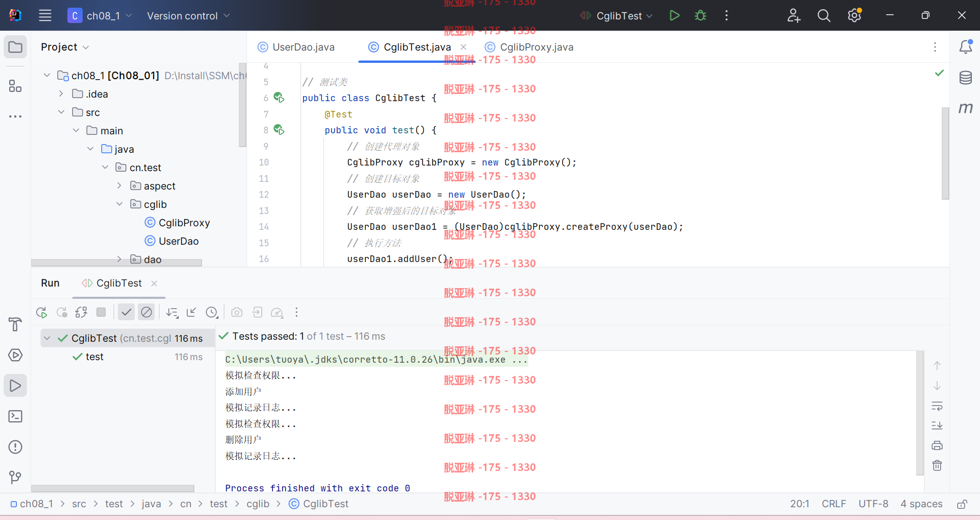Image resolution: width=980 pixels, height=520 pixels.
Task: Rerun failed tests icon
Action: point(62,312)
